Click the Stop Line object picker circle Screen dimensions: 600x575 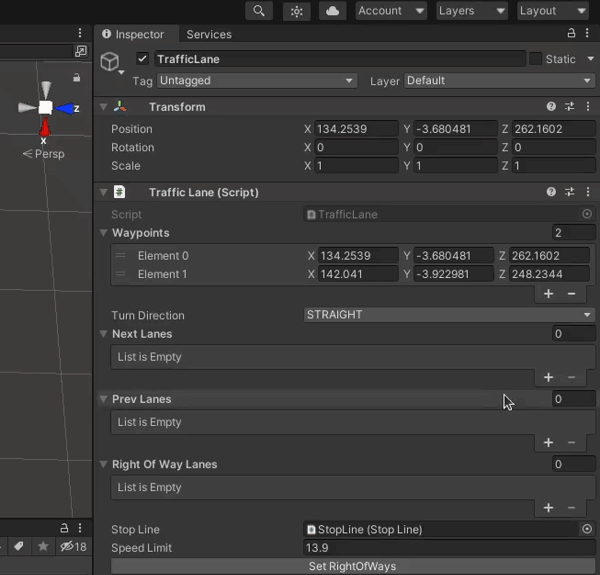click(587, 529)
